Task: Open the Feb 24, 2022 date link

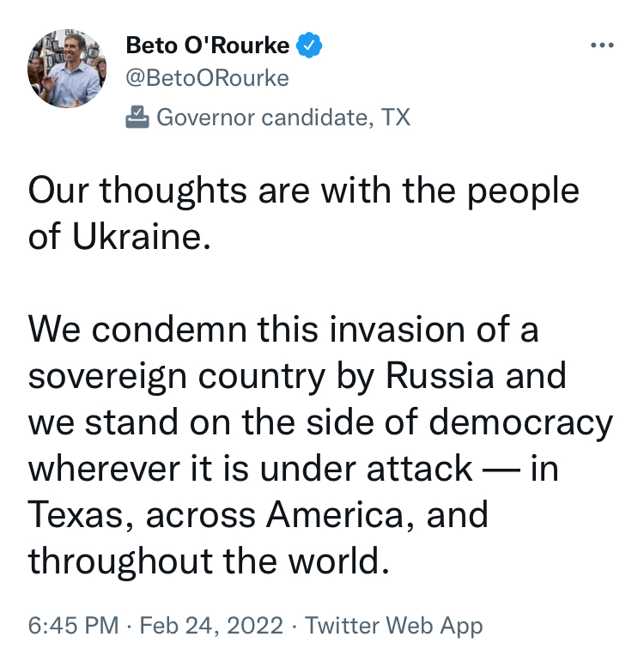Action: pos(211,625)
